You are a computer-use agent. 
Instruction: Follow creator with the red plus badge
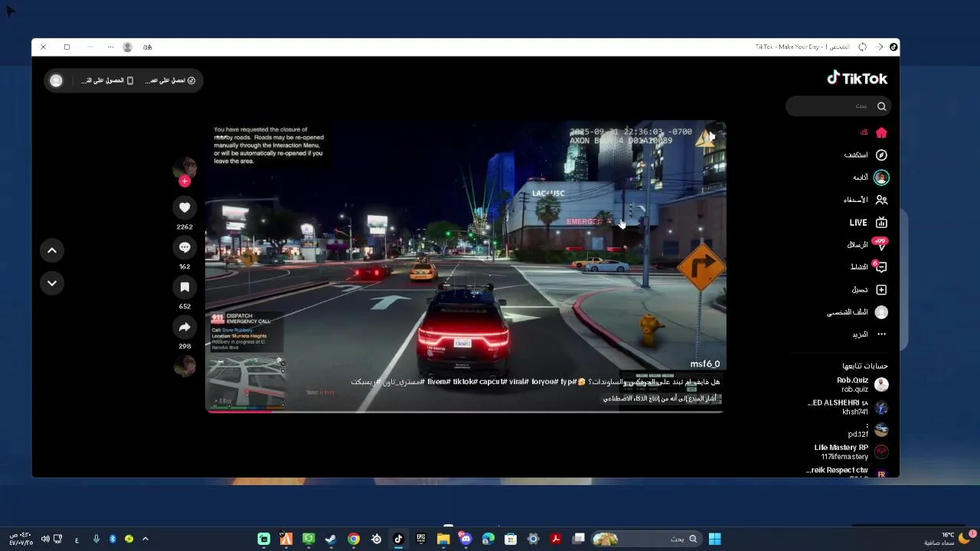pyautogui.click(x=185, y=181)
